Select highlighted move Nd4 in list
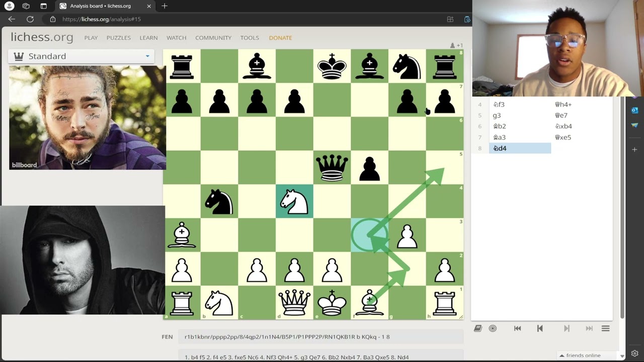 pyautogui.click(x=520, y=148)
